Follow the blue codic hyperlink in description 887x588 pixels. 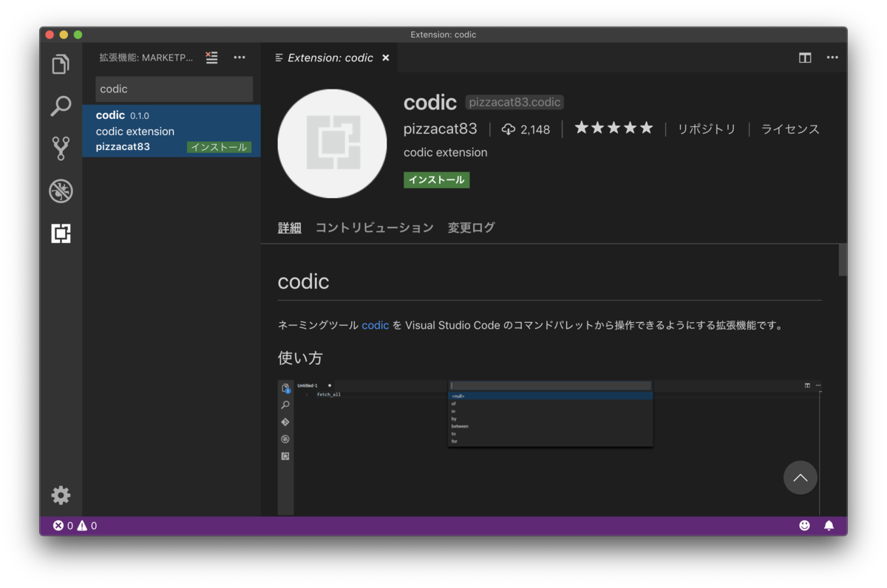(x=375, y=325)
